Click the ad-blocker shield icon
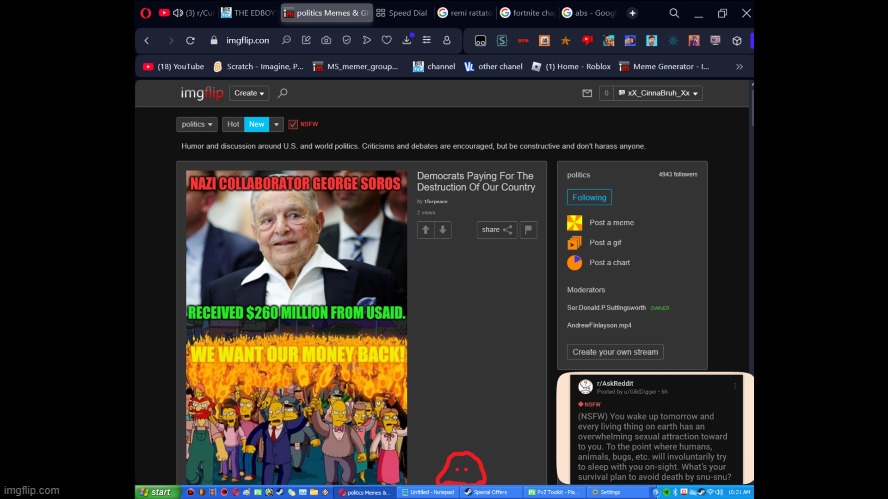Viewport: 888px width, 499px height. point(347,40)
